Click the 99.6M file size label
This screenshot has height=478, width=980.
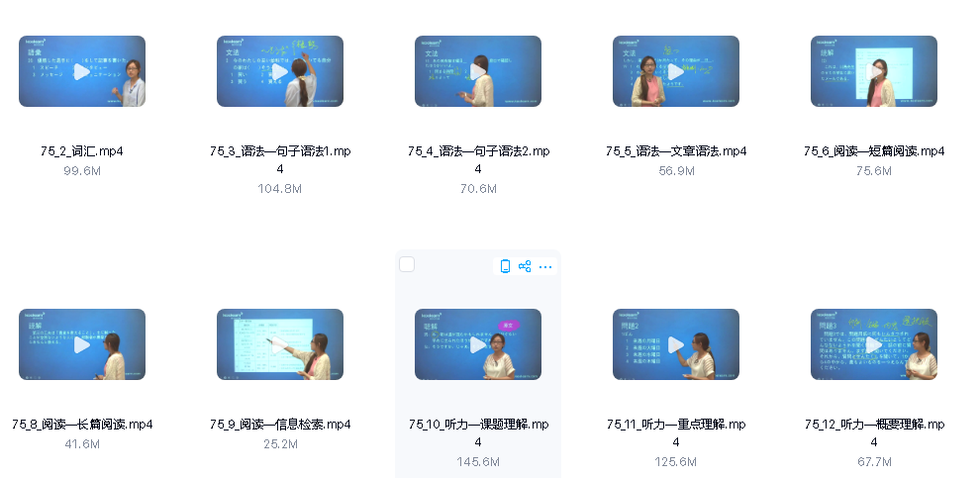tap(82, 170)
